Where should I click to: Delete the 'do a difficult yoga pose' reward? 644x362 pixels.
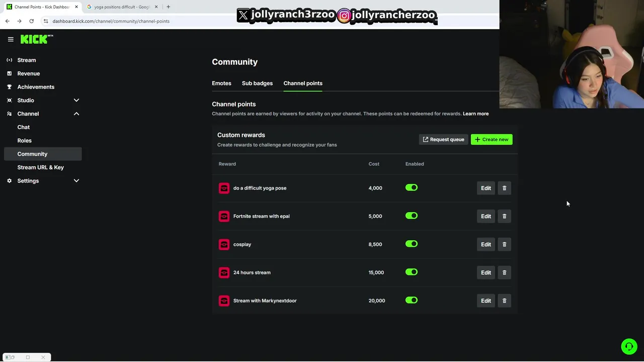tap(504, 188)
